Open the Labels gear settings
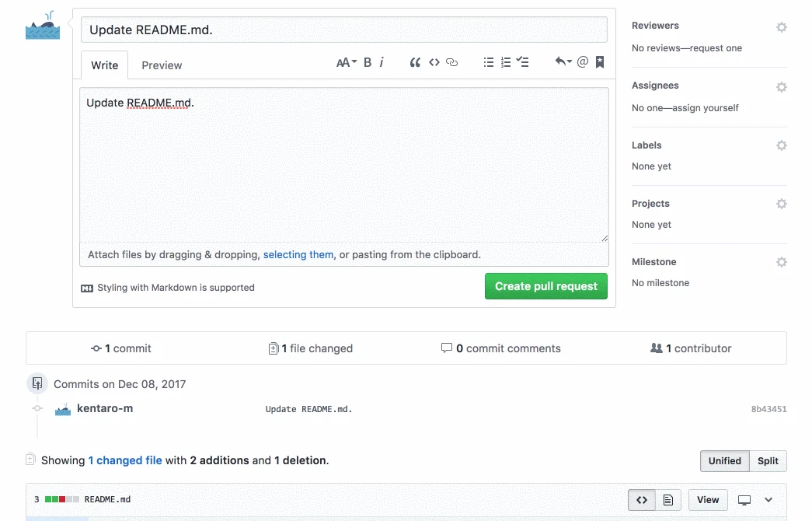The height and width of the screenshot is (521, 812). pyautogui.click(x=782, y=145)
